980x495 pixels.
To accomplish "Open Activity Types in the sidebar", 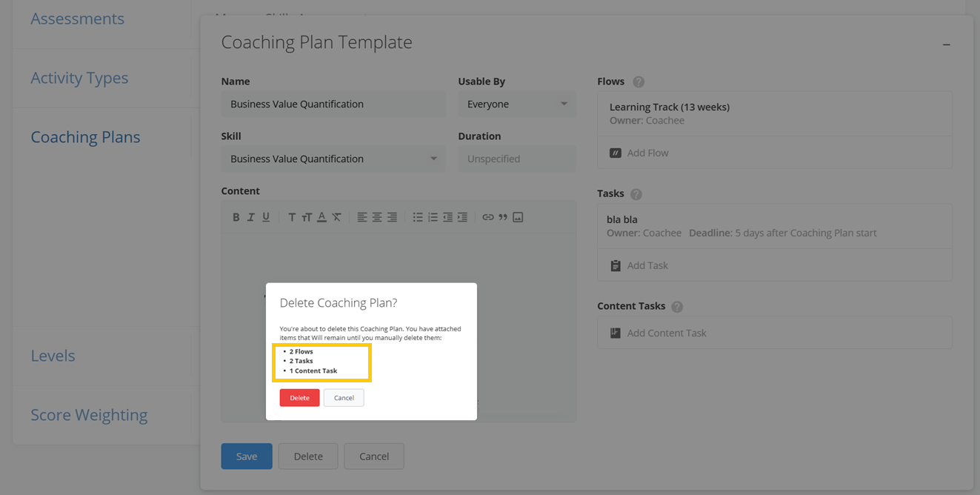I will click(79, 78).
